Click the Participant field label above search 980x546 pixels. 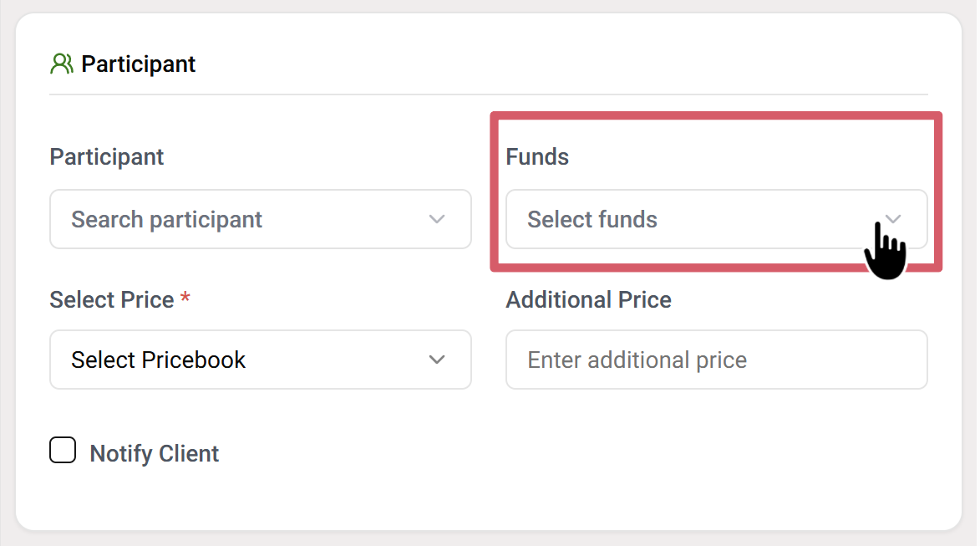(x=107, y=157)
